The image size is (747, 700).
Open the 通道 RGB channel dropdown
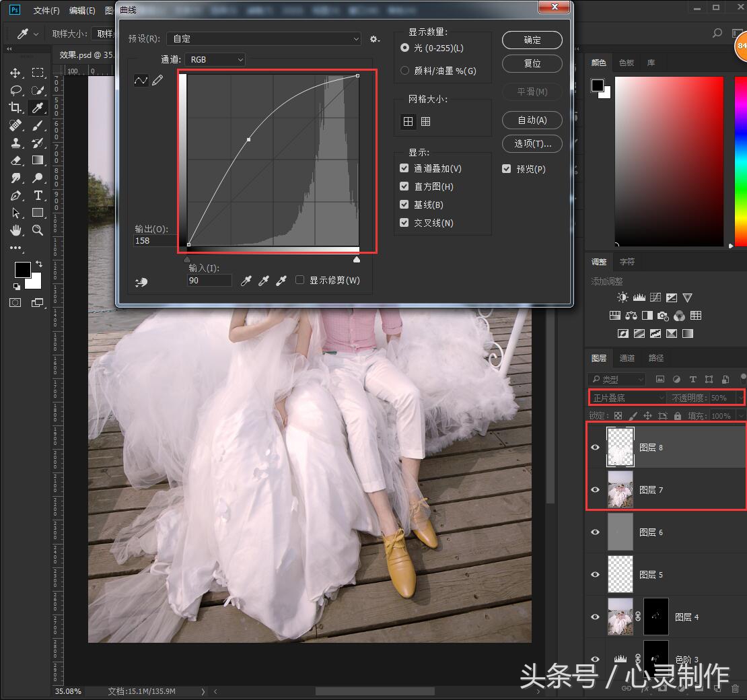(215, 59)
